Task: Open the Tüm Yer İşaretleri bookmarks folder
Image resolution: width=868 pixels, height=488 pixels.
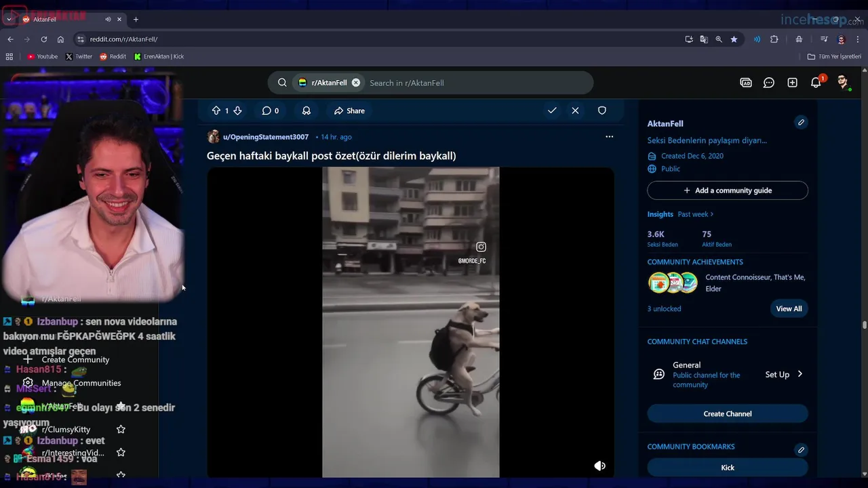Action: click(x=834, y=56)
